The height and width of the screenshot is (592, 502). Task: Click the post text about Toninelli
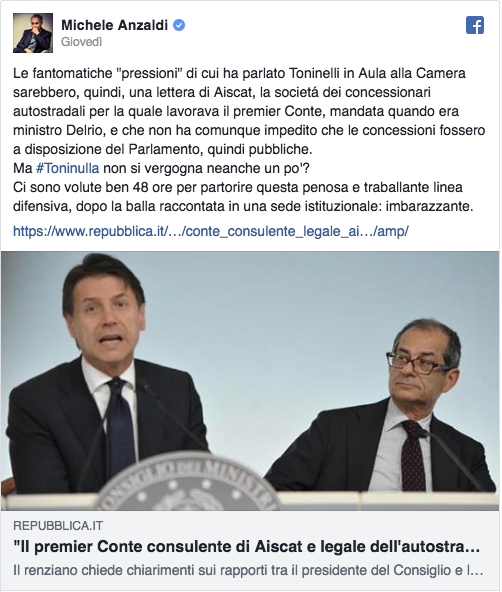click(x=249, y=140)
